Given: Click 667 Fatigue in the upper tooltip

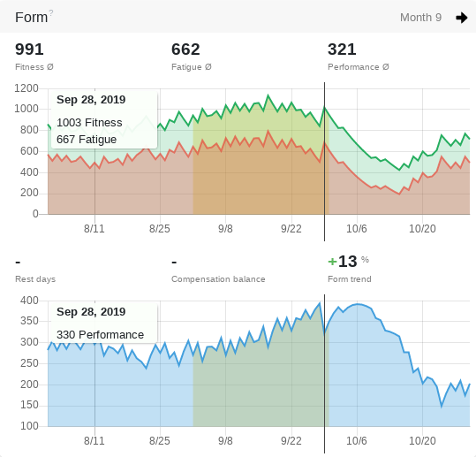Looking at the screenshot, I should coord(87,140).
